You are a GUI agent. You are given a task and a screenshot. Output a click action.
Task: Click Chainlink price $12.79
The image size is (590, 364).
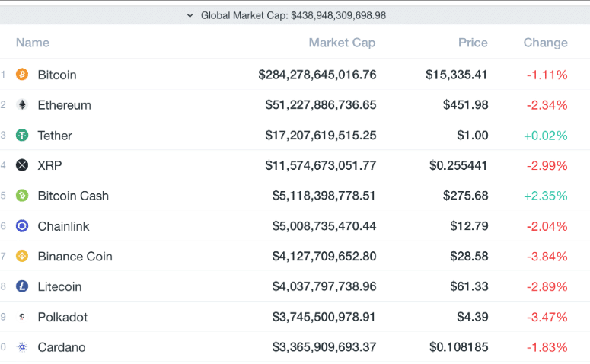coord(469,226)
